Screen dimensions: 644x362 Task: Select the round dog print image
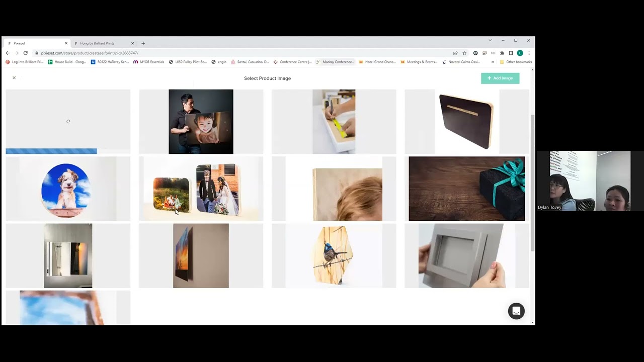coord(68,189)
